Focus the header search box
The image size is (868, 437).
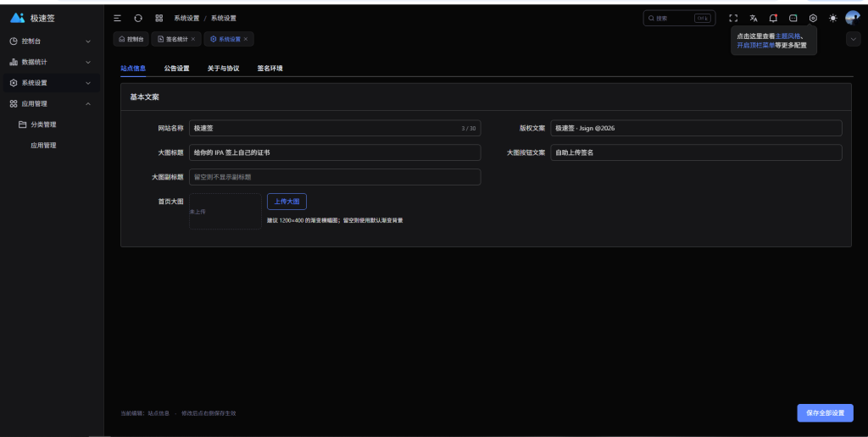click(x=679, y=19)
